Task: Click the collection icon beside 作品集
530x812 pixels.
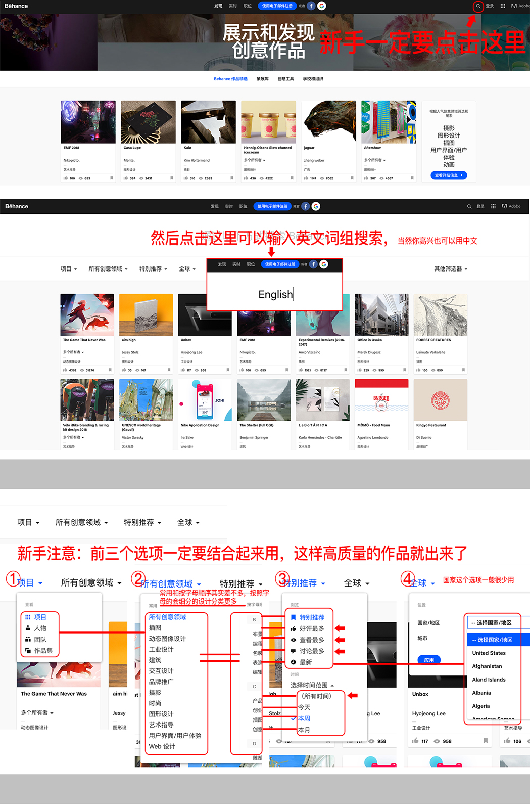Action: (28, 651)
